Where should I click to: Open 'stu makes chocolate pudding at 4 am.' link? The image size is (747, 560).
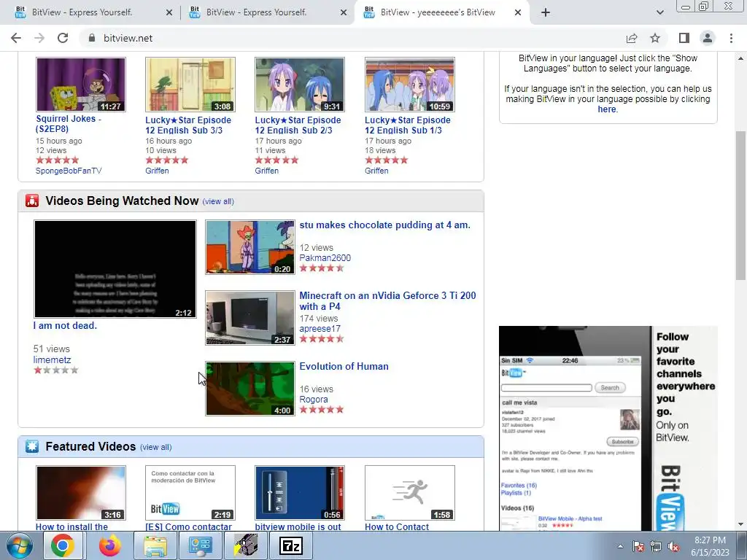pyautogui.click(x=384, y=225)
